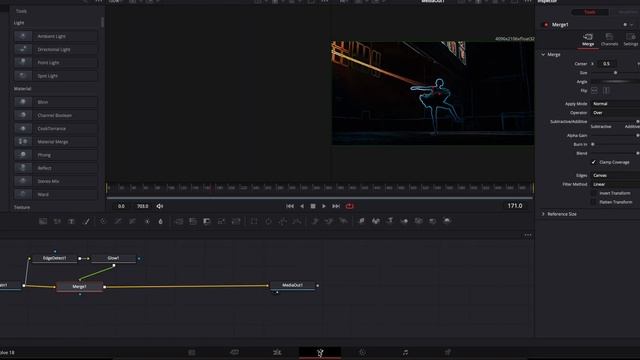The height and width of the screenshot is (360, 640).
Task: Select the EdgeDetect1 node
Action: point(54,258)
